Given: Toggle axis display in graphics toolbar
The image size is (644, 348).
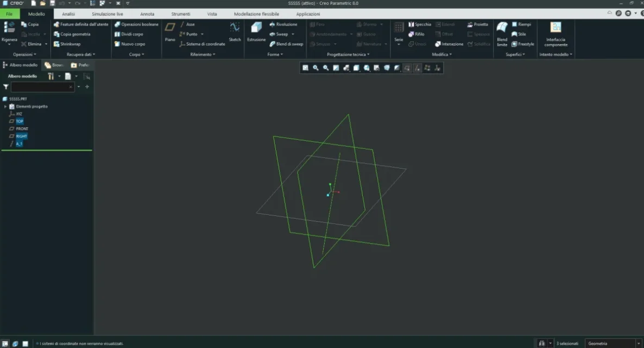Looking at the screenshot, I should [x=417, y=68].
